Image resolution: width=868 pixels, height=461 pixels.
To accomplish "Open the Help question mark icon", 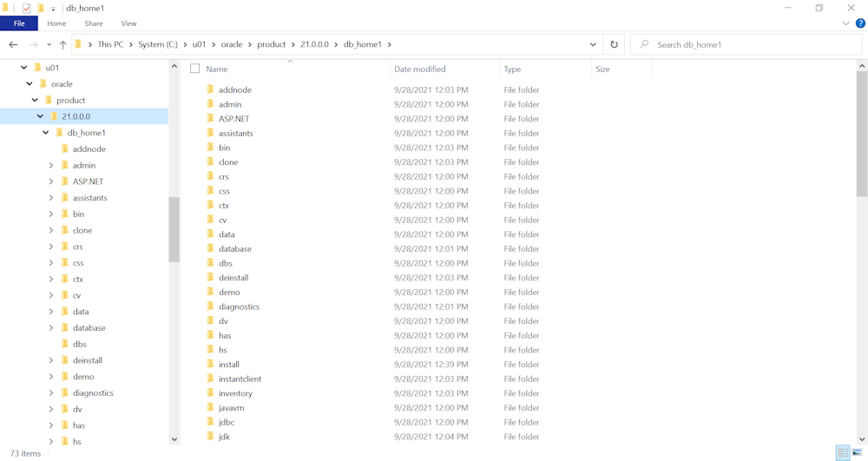I will (x=860, y=23).
